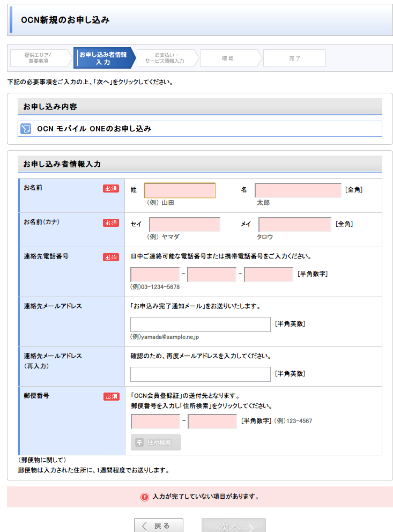Select the お申し込み者情報入力 step tab
The width and height of the screenshot is (393, 532).
103,58
